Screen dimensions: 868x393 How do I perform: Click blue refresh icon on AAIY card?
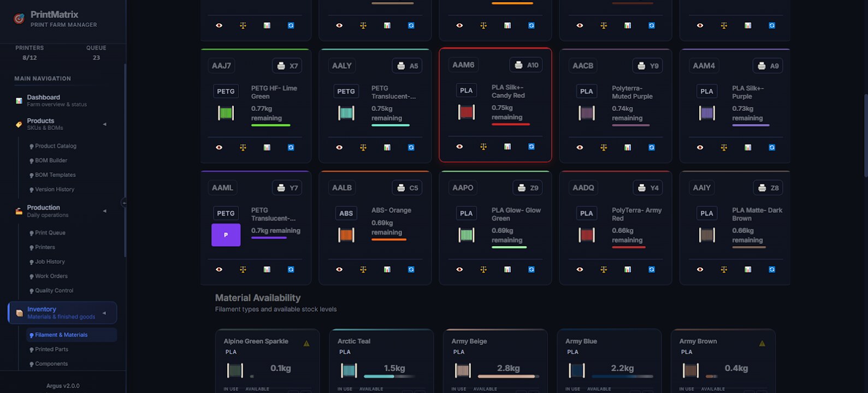[772, 269]
